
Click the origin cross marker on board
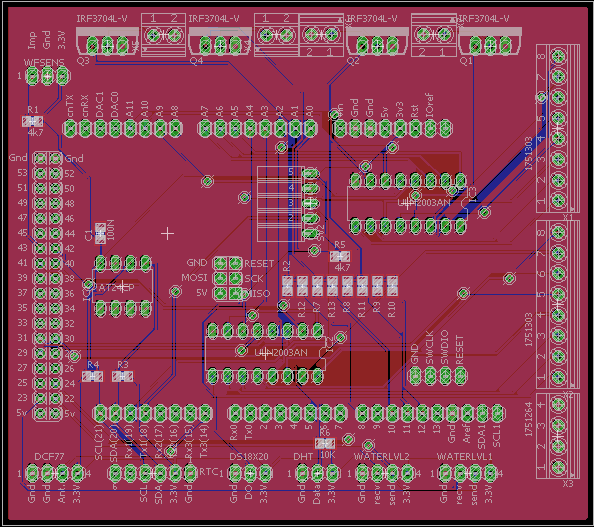167,233
